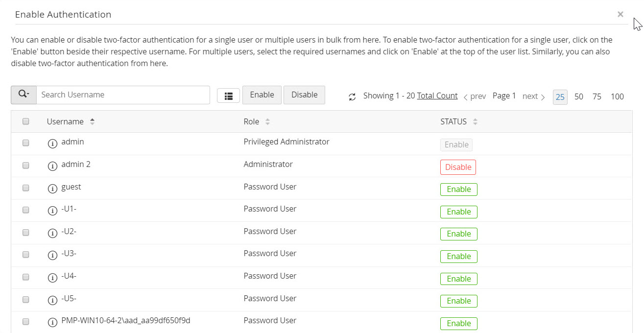Viewport: 644px width, 333px height.
Task: Click the bulk Enable button above list
Action: click(262, 95)
